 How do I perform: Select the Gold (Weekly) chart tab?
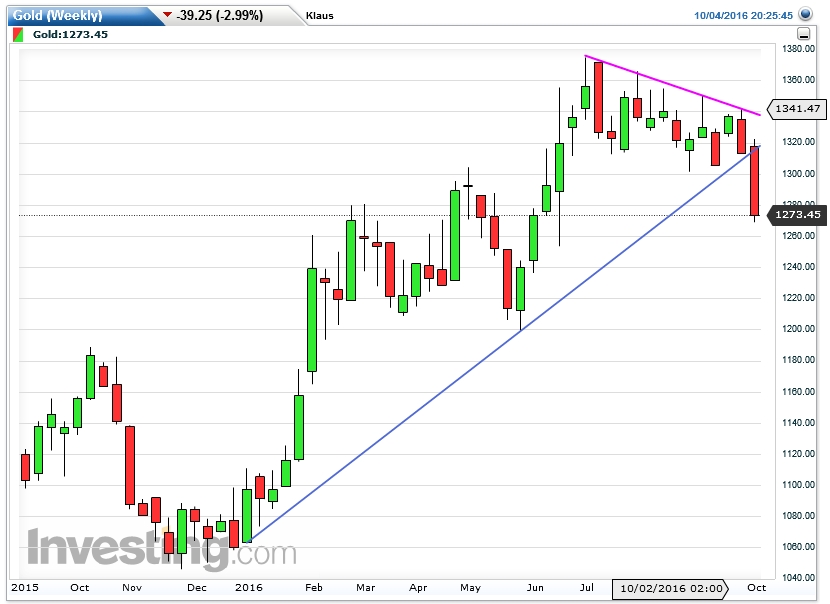tap(60, 15)
